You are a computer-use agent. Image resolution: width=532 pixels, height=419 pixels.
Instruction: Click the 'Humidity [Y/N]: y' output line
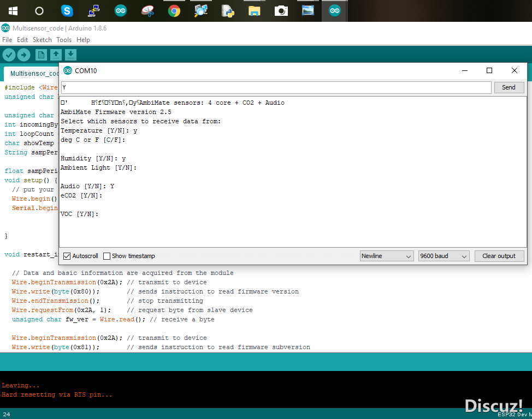click(93, 158)
